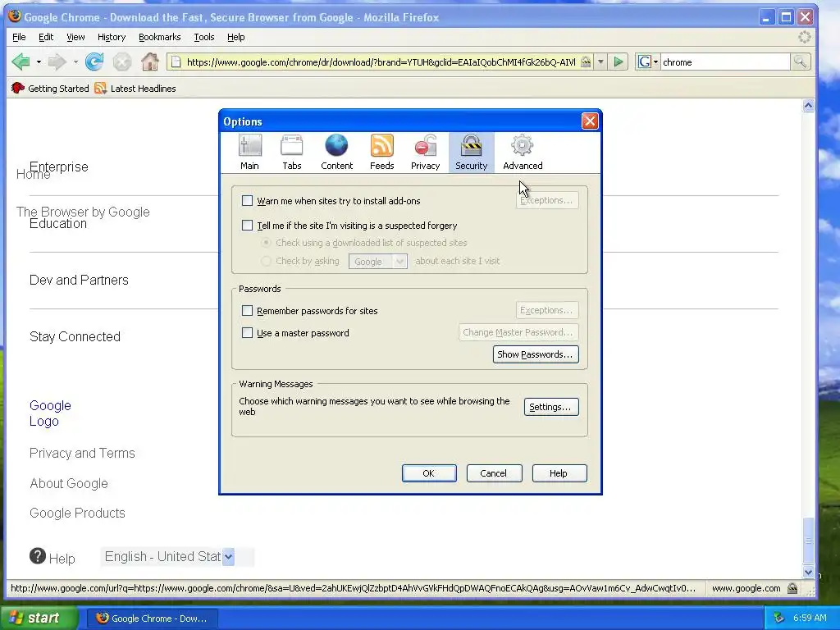Go to the Home page icon
This screenshot has height=630, width=840.
pos(150,62)
